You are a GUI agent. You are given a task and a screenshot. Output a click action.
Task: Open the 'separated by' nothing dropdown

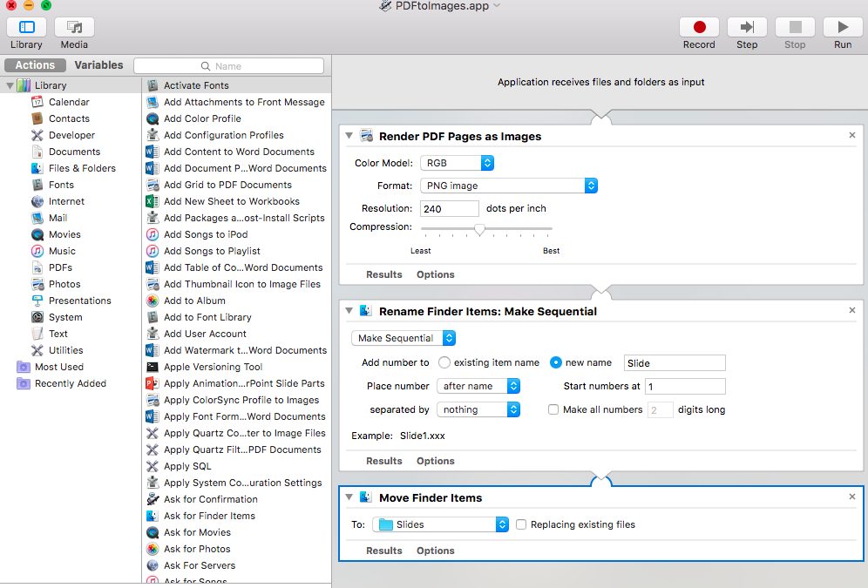pos(478,410)
